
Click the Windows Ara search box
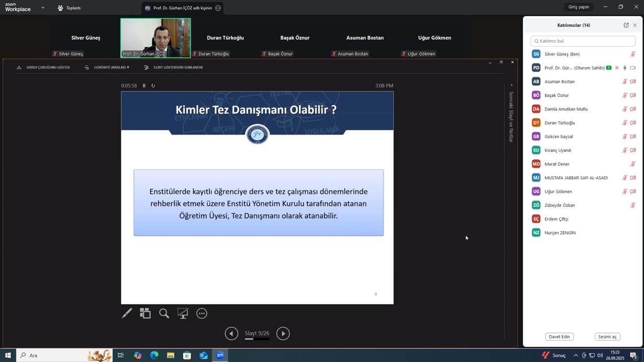64,355
